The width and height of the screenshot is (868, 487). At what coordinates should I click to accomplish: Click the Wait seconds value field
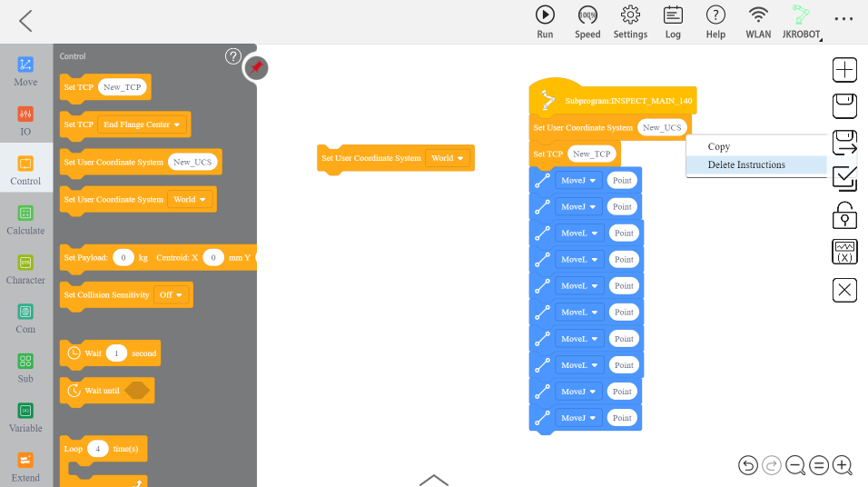(x=116, y=353)
